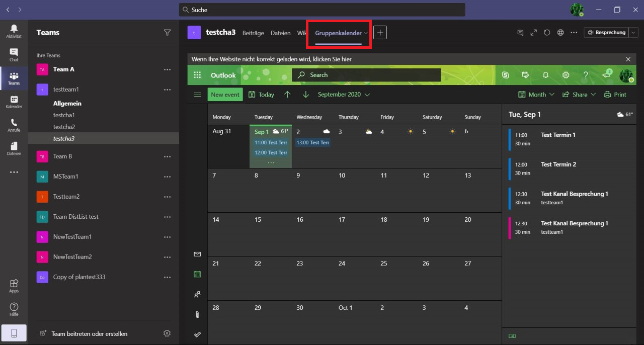Open Dateien in the left rail
Screen dimensions: 644x345
pyautogui.click(x=14, y=149)
